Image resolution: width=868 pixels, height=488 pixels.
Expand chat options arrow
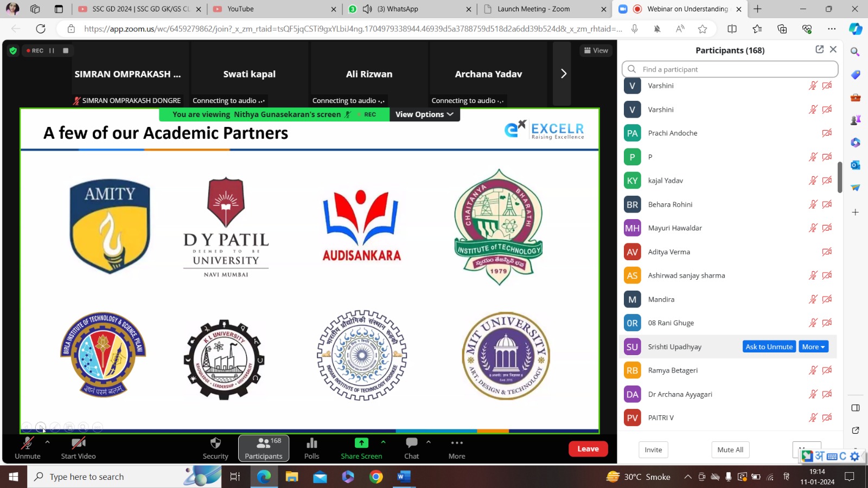pyautogui.click(x=429, y=442)
